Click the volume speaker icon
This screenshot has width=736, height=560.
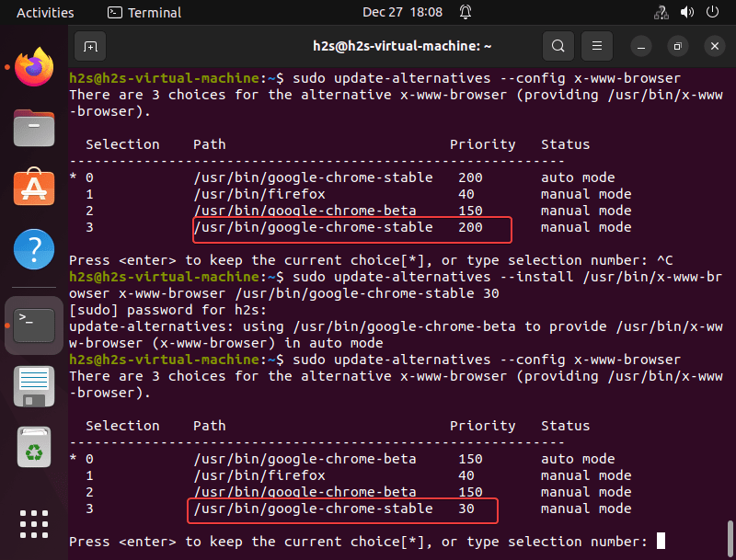687,12
